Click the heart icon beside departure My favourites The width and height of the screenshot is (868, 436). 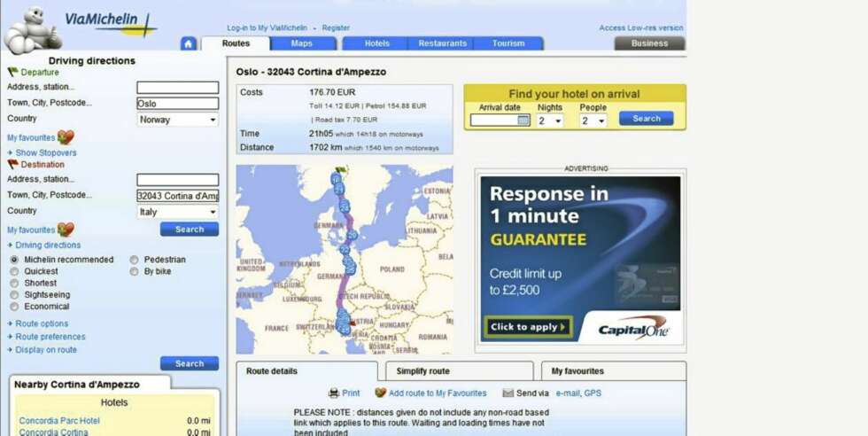pos(66,136)
